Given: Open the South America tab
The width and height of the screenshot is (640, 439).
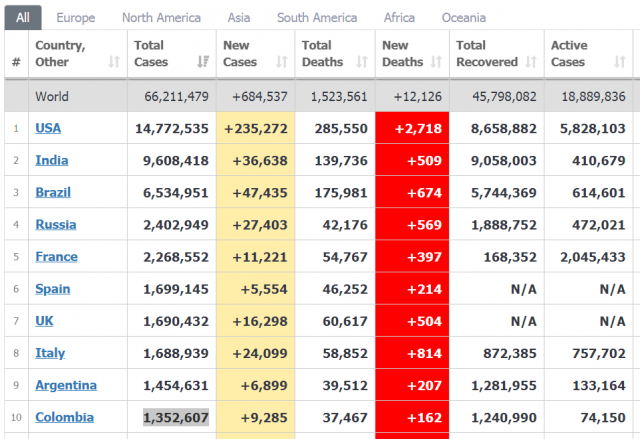Looking at the screenshot, I should coord(317,18).
